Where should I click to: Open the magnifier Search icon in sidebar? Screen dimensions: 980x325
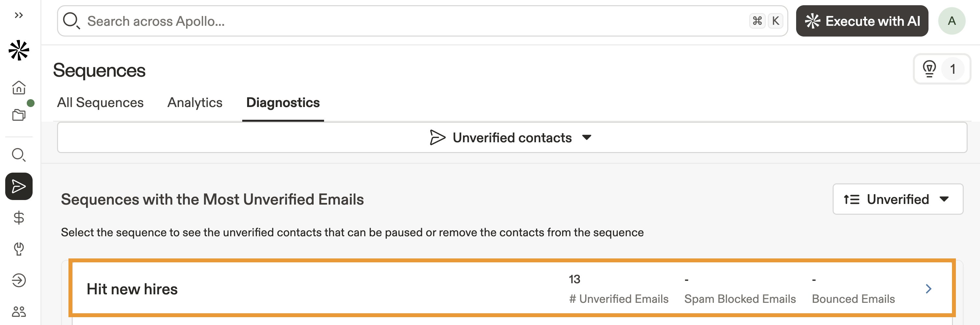19,155
